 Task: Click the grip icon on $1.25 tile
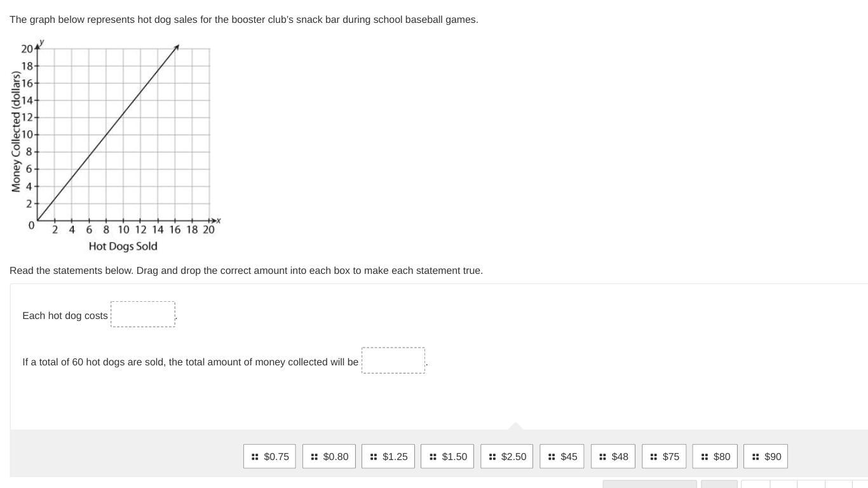tap(374, 457)
